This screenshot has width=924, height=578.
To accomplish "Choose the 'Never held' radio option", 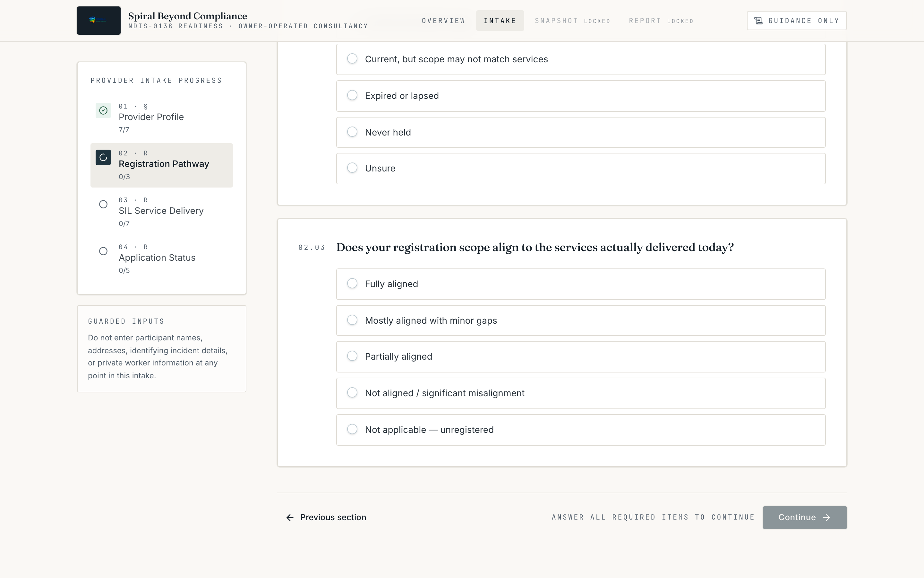I will [x=581, y=132].
